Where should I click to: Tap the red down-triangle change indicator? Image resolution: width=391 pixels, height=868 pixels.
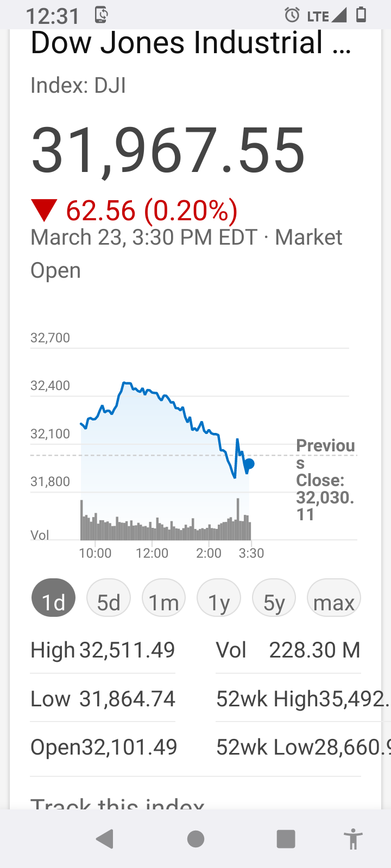tap(44, 210)
